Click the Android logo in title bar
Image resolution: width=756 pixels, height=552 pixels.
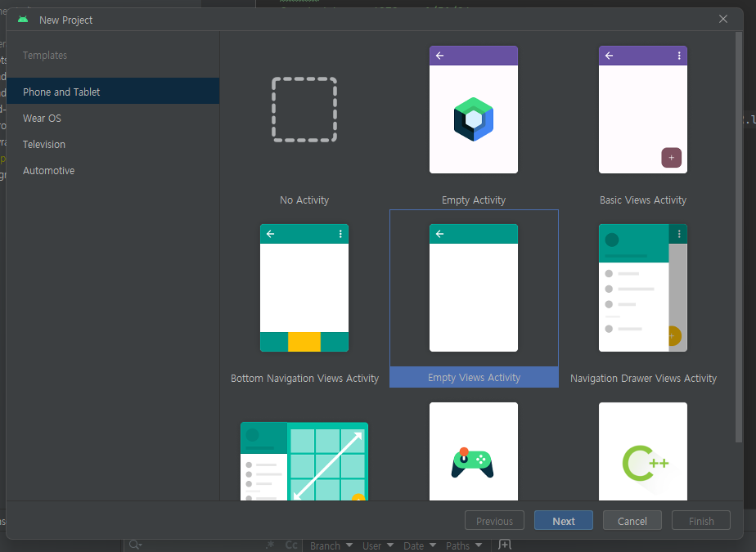(x=23, y=20)
